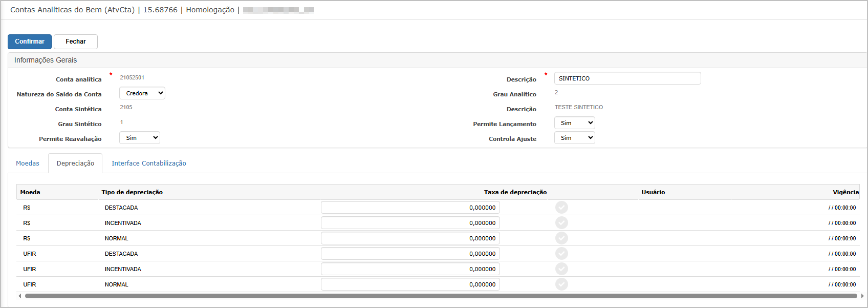Viewport: 868px width, 308px height.
Task: Click the check icon in R$ DESTACADA row
Action: click(x=561, y=207)
